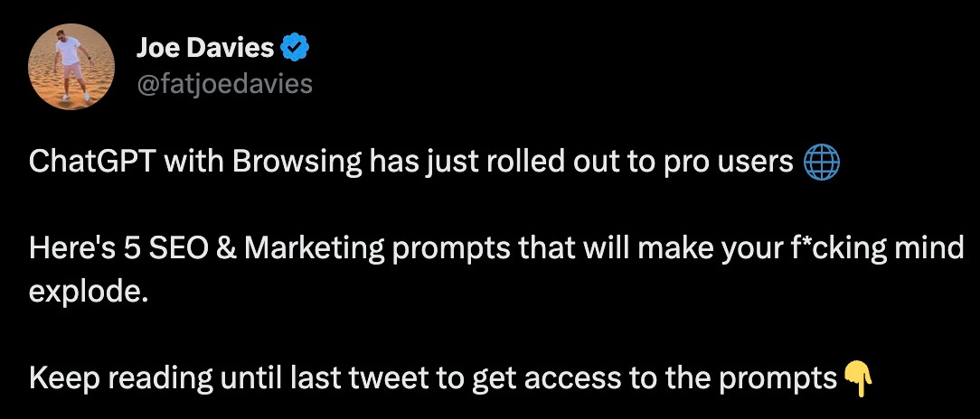Click the blue verified badge
This screenshot has height=419, width=980.
click(x=297, y=47)
